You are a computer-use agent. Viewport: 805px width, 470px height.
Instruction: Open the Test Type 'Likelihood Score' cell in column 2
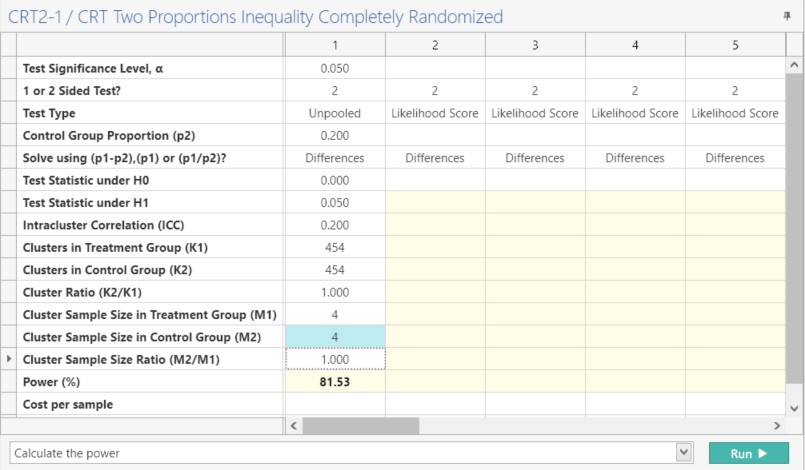[x=435, y=113]
